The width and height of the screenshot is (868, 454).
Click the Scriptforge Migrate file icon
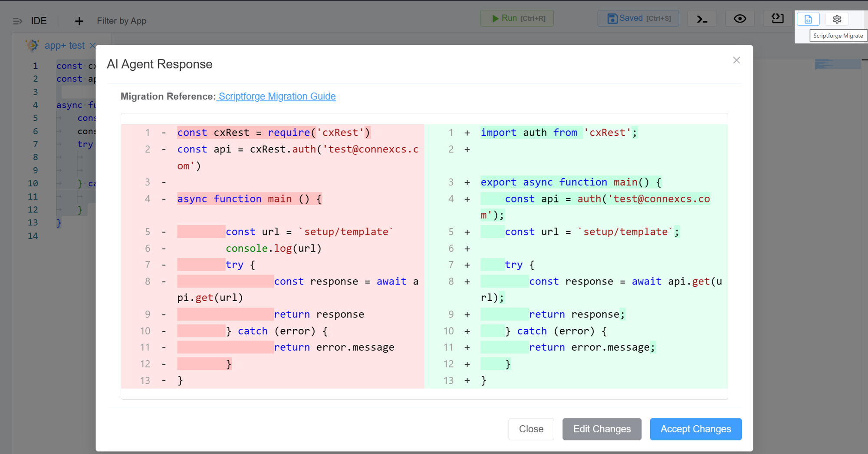point(808,19)
